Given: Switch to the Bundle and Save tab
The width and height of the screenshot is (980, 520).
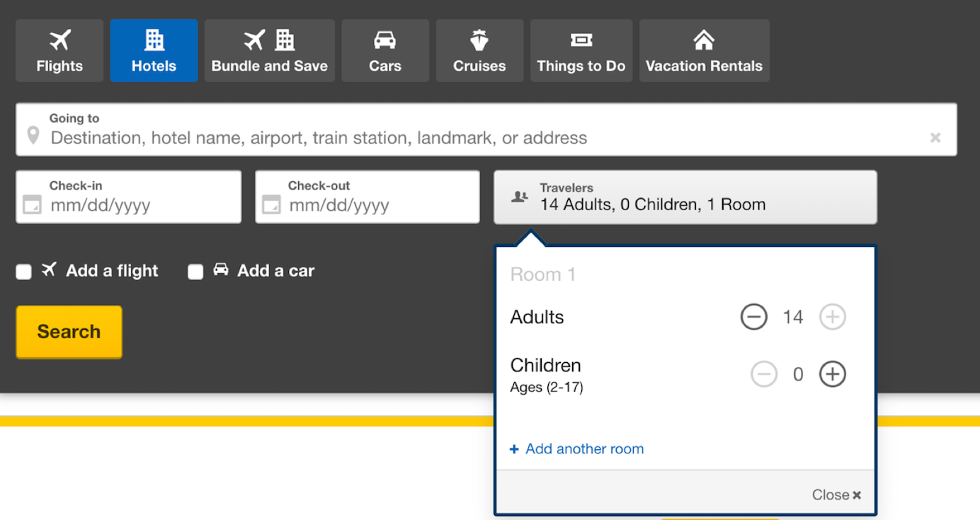Looking at the screenshot, I should (270, 51).
